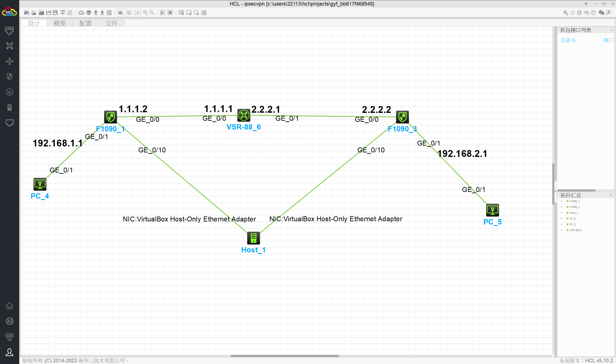The height and width of the screenshot is (364, 616).
Task: Toggle the show interface names button
Action: coord(120,13)
